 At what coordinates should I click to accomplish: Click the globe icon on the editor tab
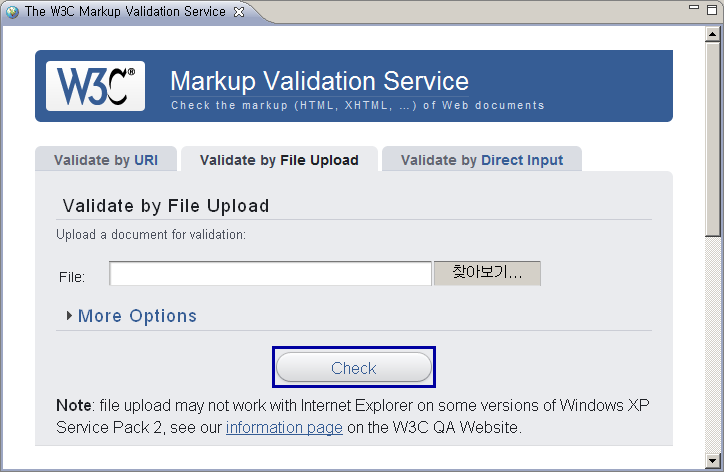[x=12, y=12]
